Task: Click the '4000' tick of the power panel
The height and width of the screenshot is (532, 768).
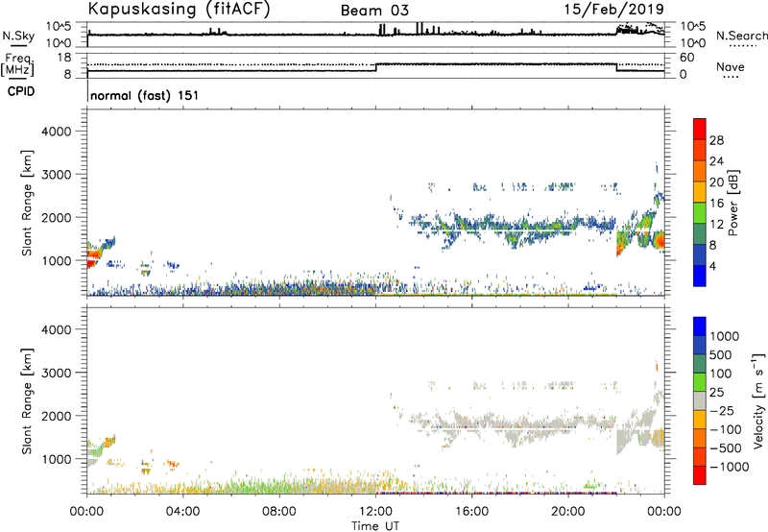Action: pos(56,132)
